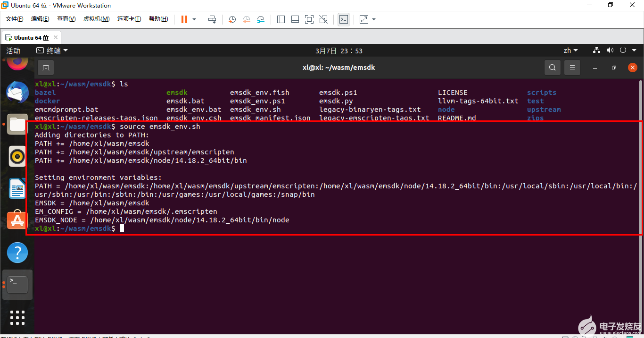The width and height of the screenshot is (644, 338).
Task: Open the 编辑(E) menu
Action: (x=40, y=19)
